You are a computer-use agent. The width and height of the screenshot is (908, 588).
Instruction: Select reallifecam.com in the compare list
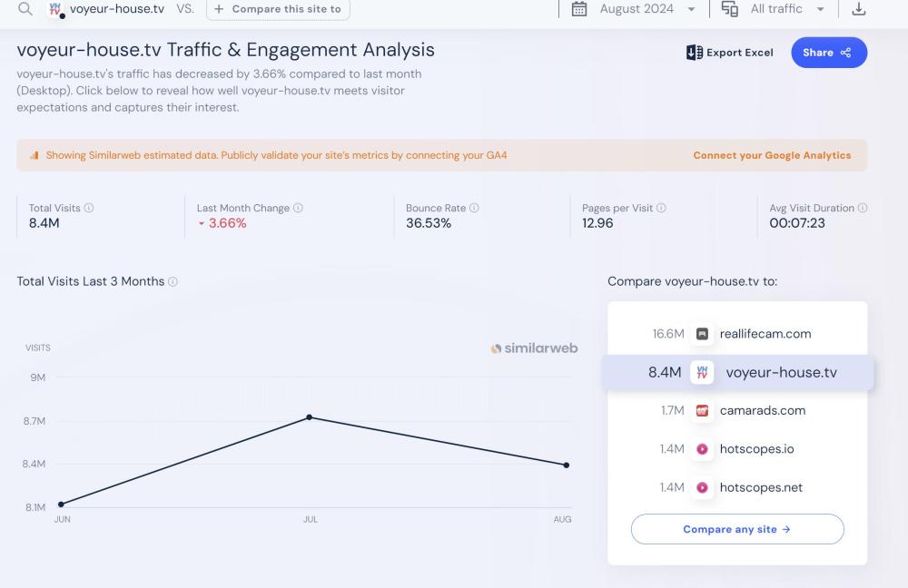click(x=765, y=334)
